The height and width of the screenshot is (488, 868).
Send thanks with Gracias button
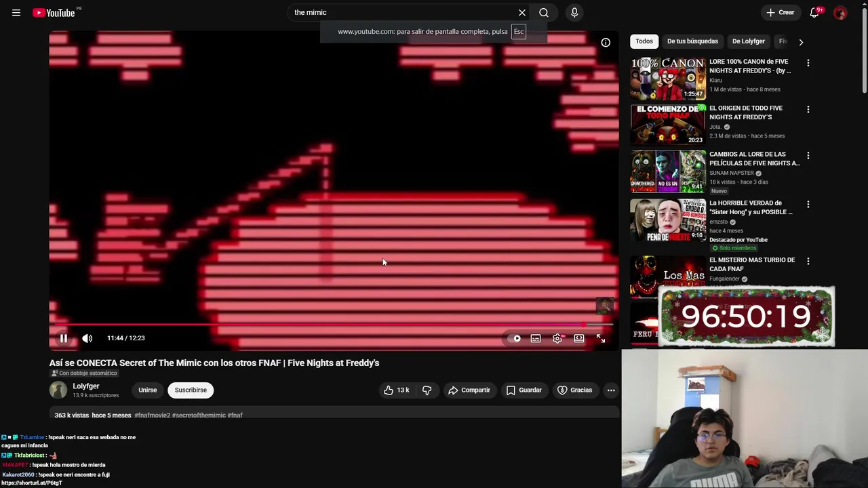575,390
